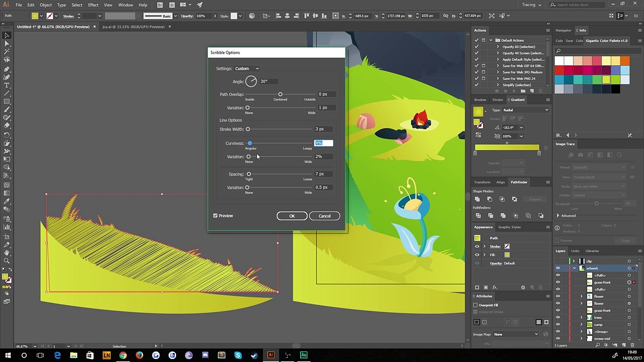The width and height of the screenshot is (644, 362).
Task: Click the Minus Front shape mode icon
Action: click(x=490, y=199)
